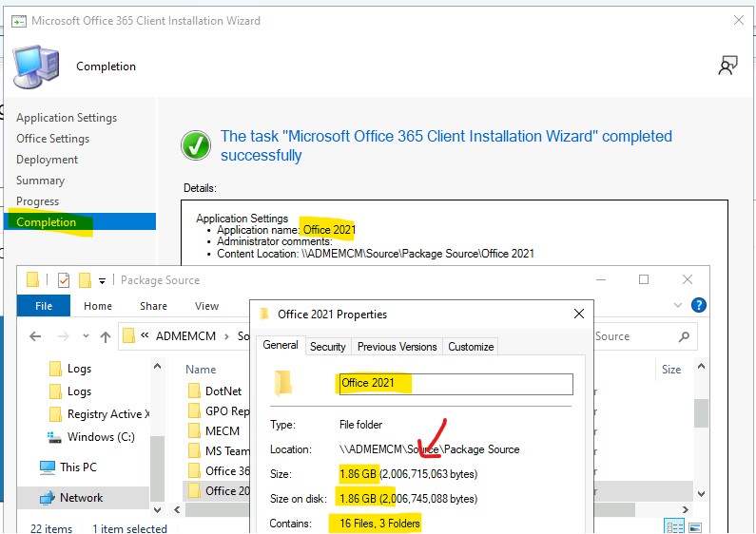The height and width of the screenshot is (534, 756).
Task: Click the Forward navigation arrow in Explorer
Action: click(x=63, y=336)
